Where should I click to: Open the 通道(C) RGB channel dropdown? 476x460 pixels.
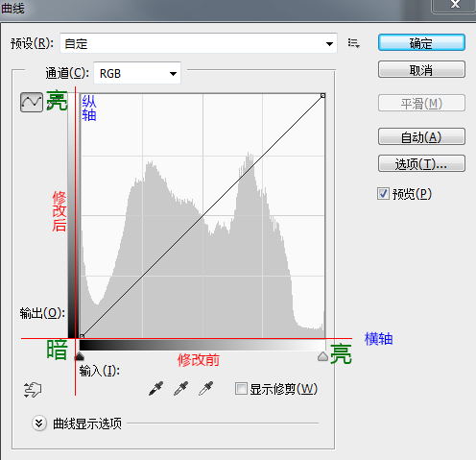point(137,74)
